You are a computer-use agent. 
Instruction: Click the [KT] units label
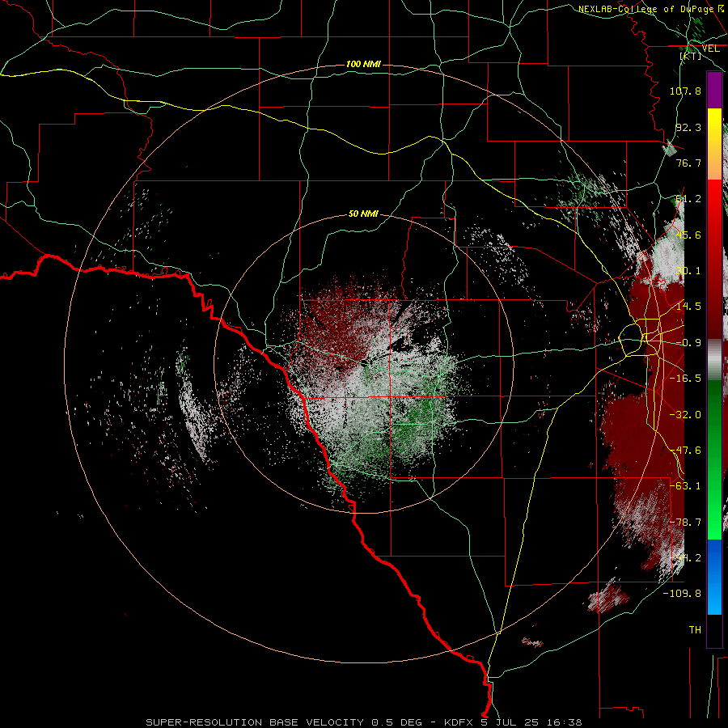(x=691, y=56)
